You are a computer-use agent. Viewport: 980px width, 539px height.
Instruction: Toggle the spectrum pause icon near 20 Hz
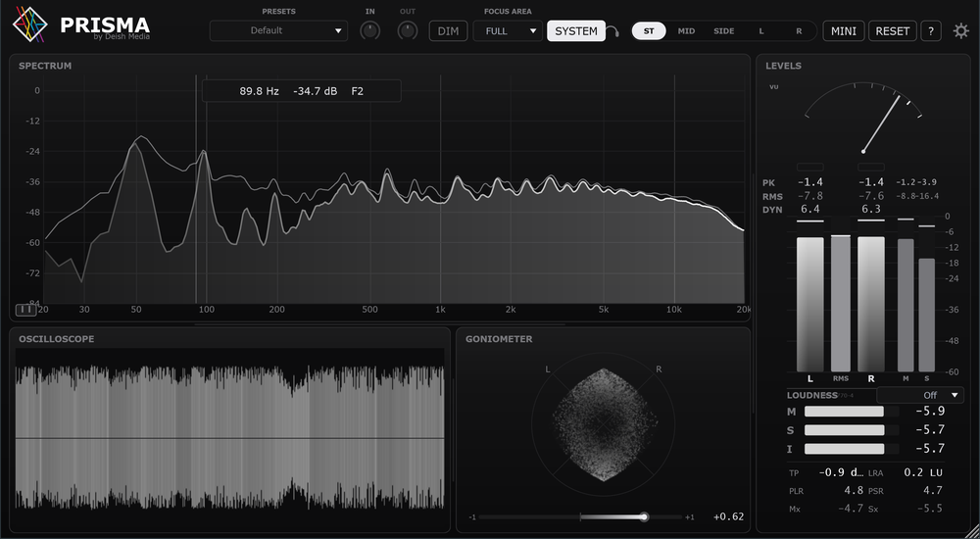[x=25, y=310]
